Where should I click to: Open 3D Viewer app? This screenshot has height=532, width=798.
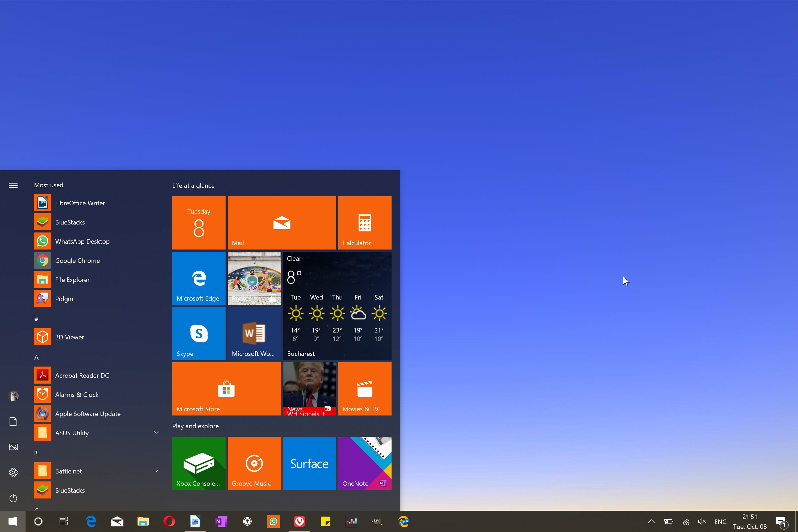97,337
